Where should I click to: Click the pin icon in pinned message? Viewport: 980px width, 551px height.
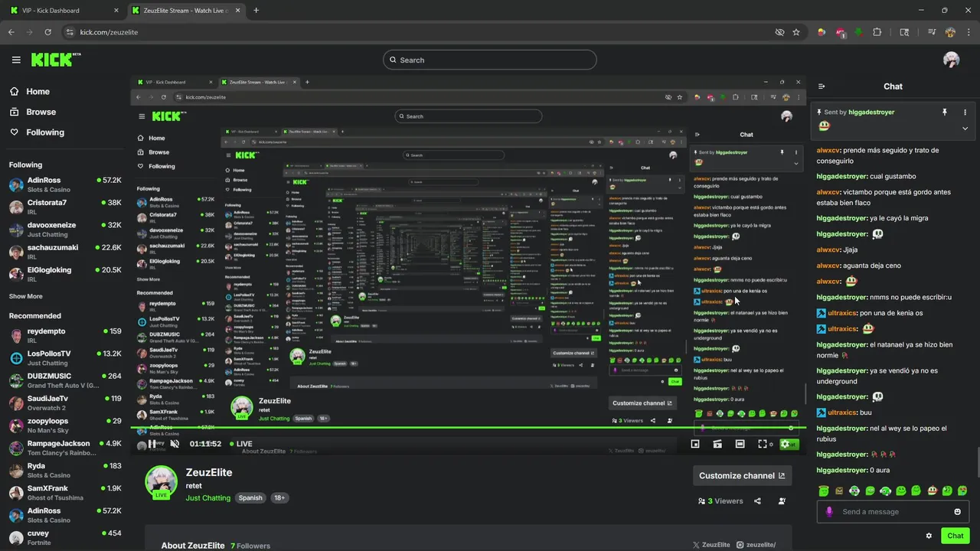click(945, 112)
